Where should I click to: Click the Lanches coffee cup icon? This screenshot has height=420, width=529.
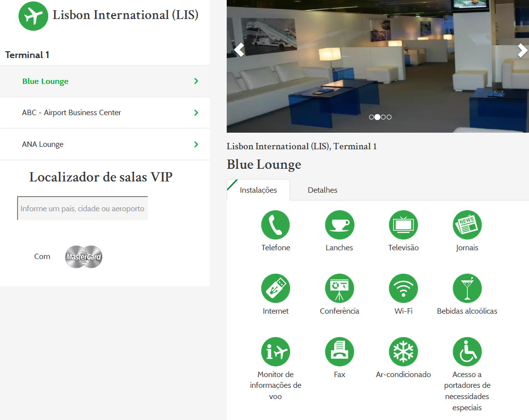pyautogui.click(x=339, y=225)
